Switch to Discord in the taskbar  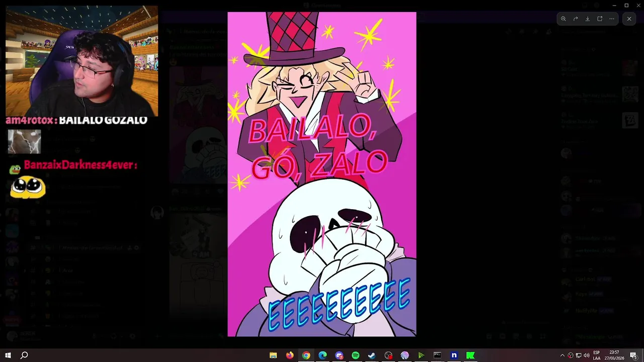pyautogui.click(x=339, y=355)
